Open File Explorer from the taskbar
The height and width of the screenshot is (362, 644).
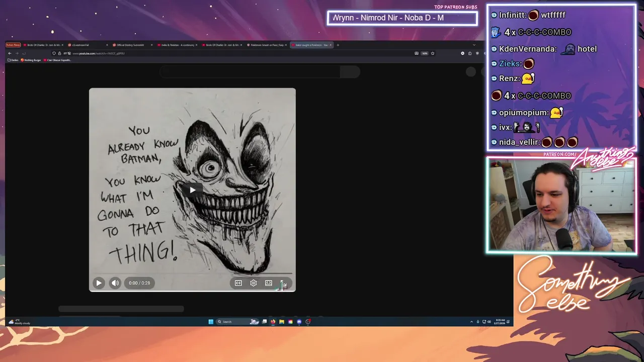[x=281, y=322]
